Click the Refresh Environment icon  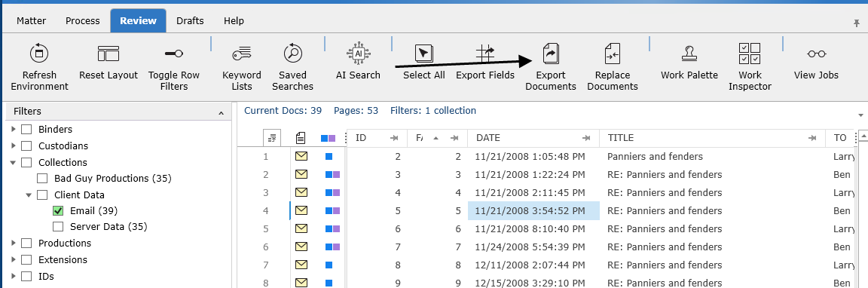38,54
